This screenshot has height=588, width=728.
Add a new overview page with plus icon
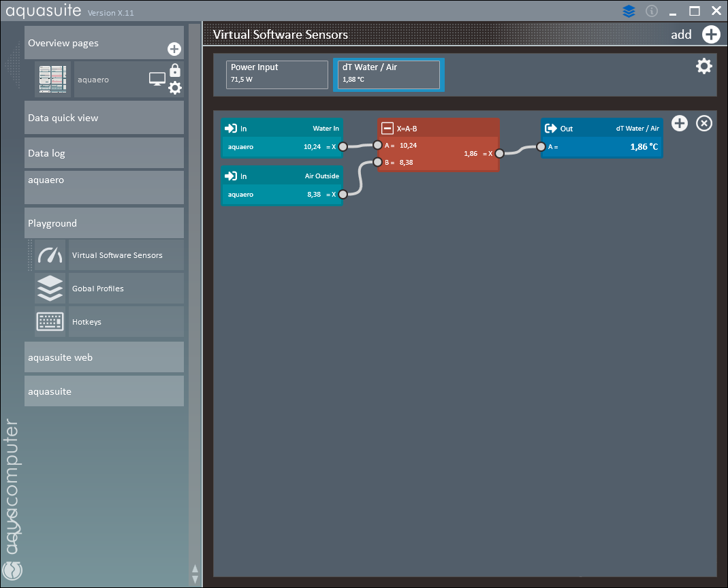point(174,49)
